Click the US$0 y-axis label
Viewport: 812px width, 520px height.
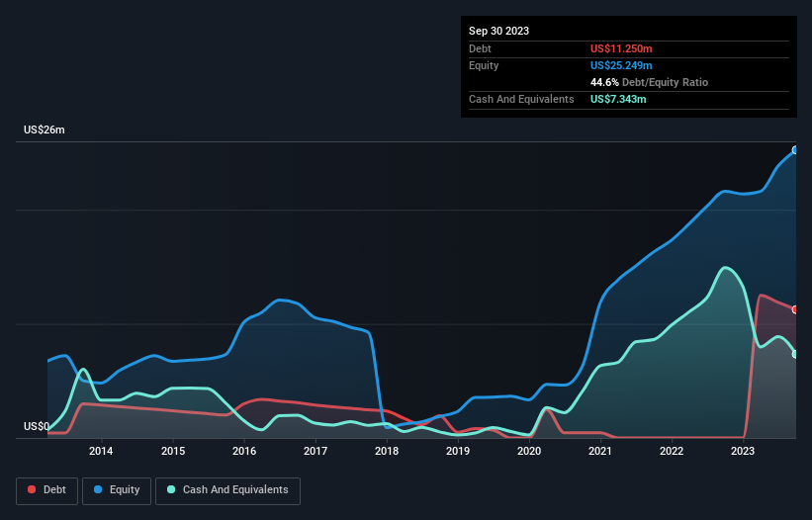(37, 427)
